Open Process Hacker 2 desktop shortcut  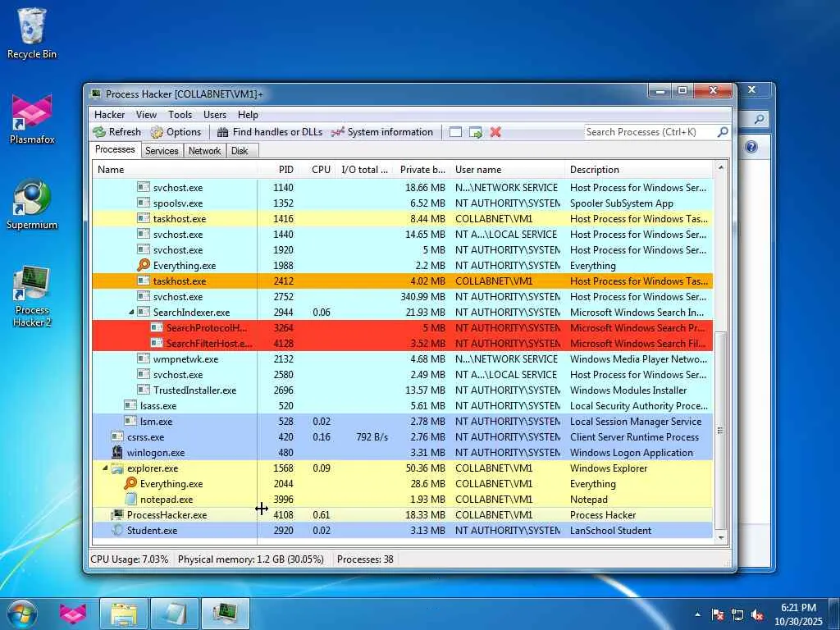(32, 295)
